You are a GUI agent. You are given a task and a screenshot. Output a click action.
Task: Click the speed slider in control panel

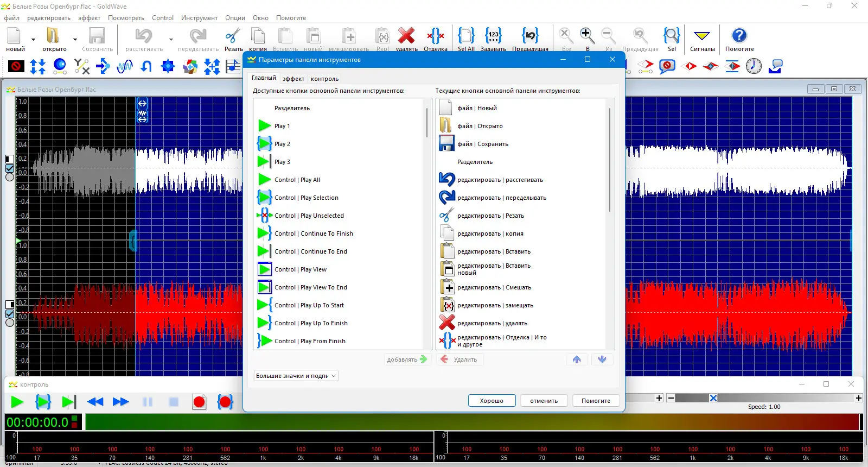point(713,398)
